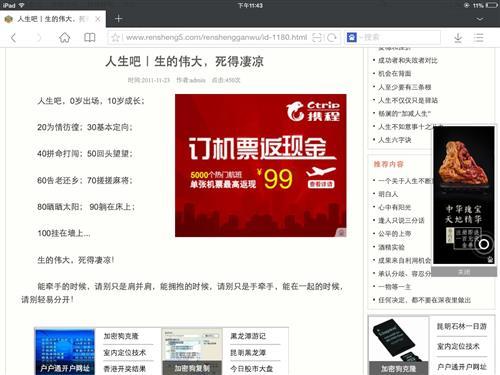The width and height of the screenshot is (500, 375).
Task: Click the line 100挂在墙上
Action: click(x=63, y=233)
